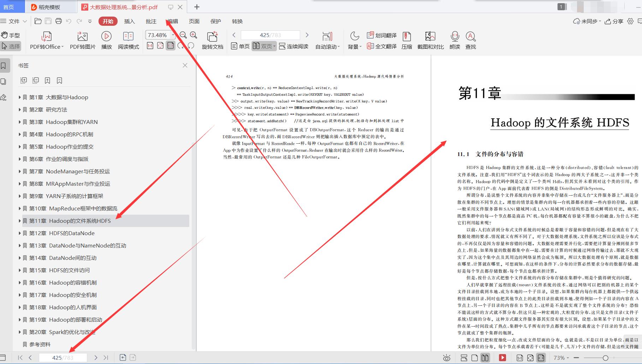Viewport: 642px width, 364px height.
Task: Click the delete bookmark icon
Action: click(x=59, y=80)
